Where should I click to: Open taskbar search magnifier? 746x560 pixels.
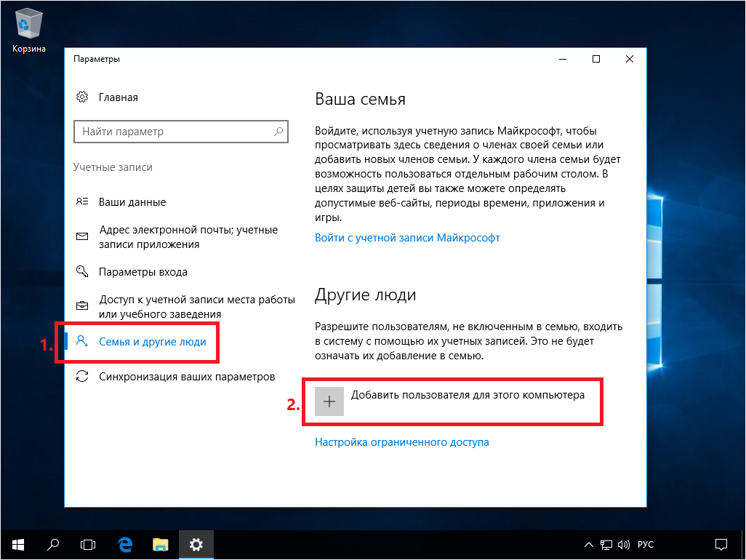pyautogui.click(x=53, y=544)
